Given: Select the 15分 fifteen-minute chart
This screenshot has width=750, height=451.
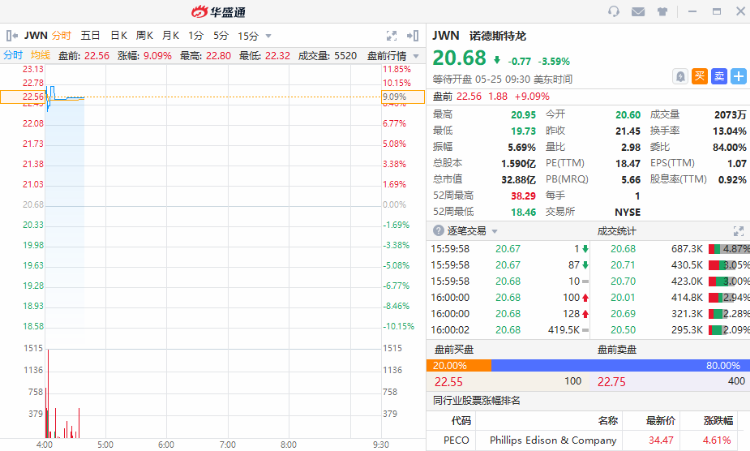Looking at the screenshot, I should point(248,36).
